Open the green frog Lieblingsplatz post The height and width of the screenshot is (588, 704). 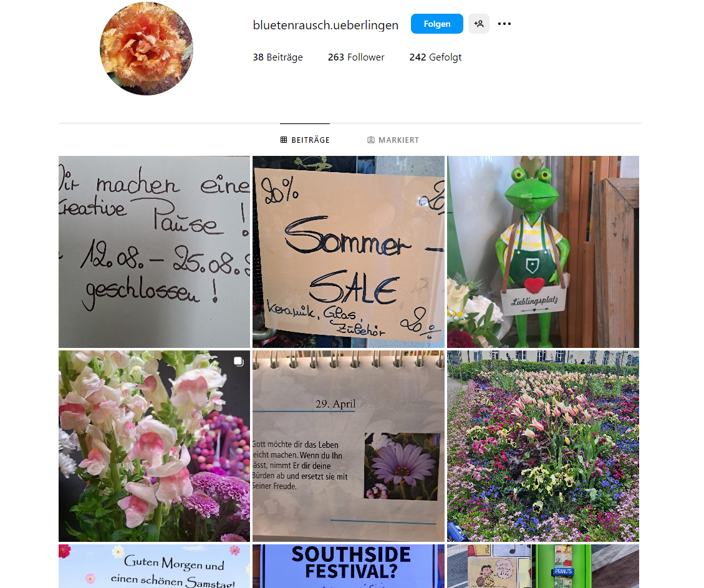pyautogui.click(x=543, y=252)
